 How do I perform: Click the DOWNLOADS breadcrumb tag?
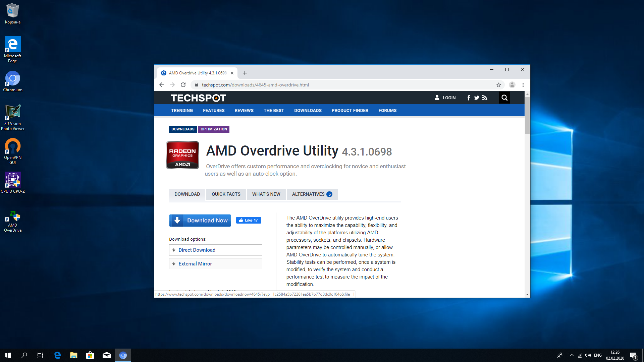[183, 129]
